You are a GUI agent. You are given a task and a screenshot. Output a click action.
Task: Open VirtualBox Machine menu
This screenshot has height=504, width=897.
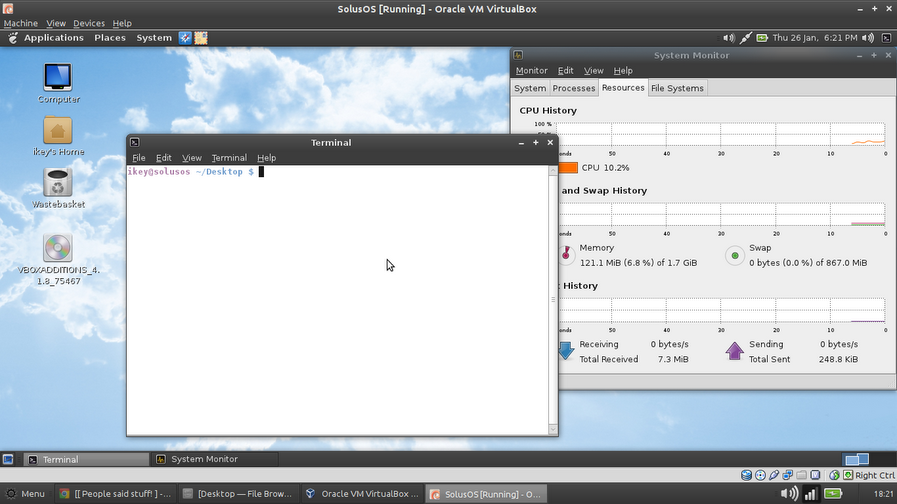21,23
